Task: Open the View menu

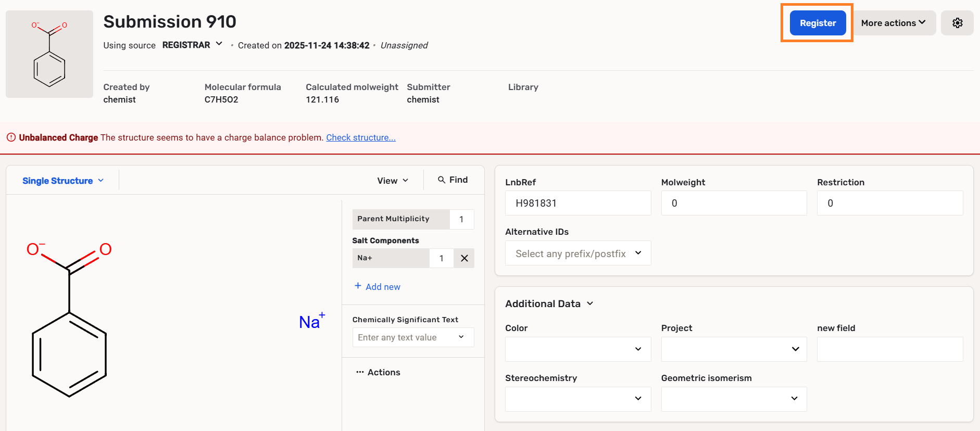Action: 393,181
